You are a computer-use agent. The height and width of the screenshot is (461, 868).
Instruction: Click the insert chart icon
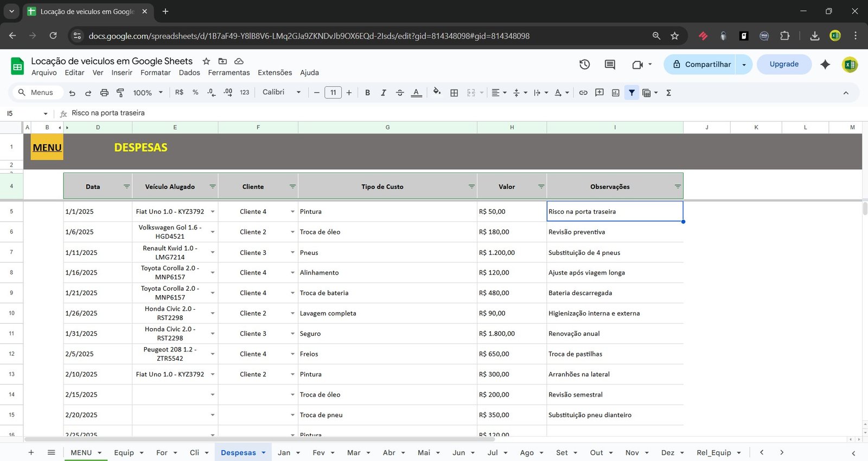(x=615, y=93)
